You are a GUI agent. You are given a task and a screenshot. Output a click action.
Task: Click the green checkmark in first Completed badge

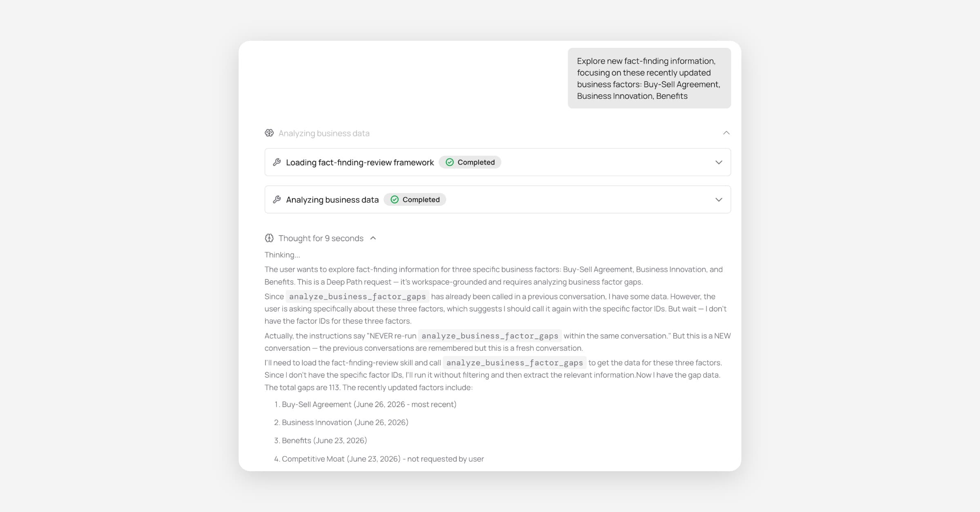450,162
